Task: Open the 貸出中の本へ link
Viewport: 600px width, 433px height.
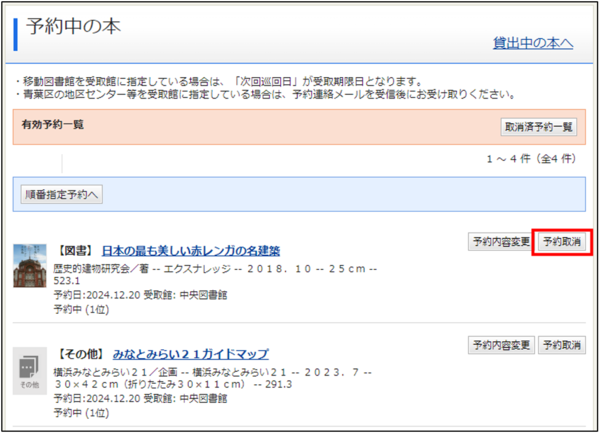Action: (532, 43)
